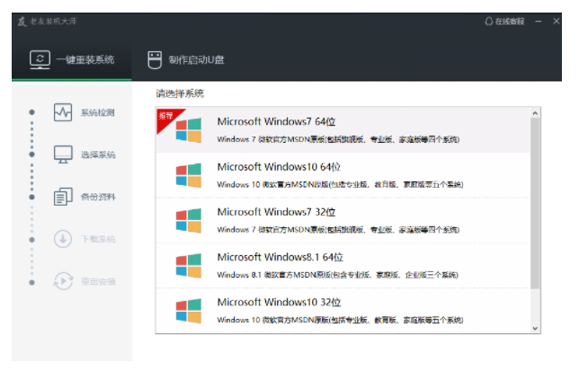Select Microsoft Windows7 64位 entry
The height and width of the screenshot is (371, 588).
click(343, 130)
